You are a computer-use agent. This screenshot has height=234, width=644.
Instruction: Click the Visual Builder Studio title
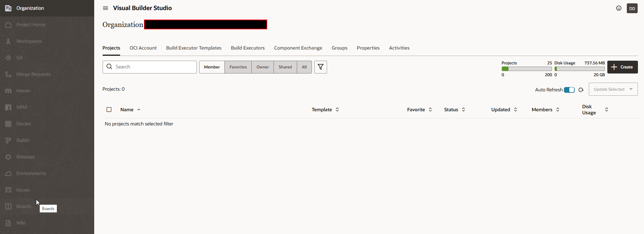pyautogui.click(x=142, y=8)
